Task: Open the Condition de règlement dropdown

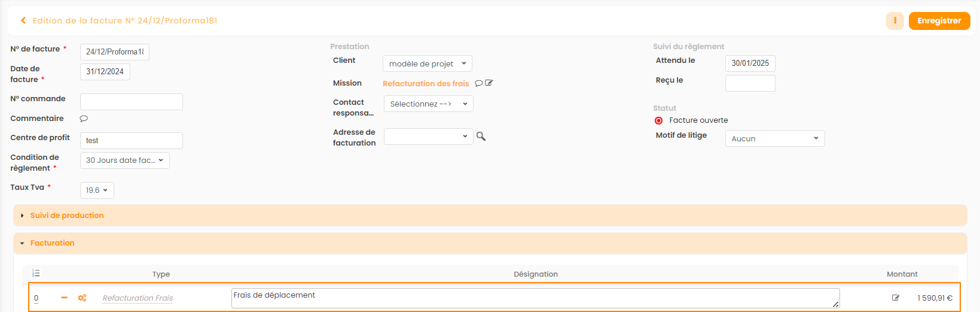Action: (124, 160)
